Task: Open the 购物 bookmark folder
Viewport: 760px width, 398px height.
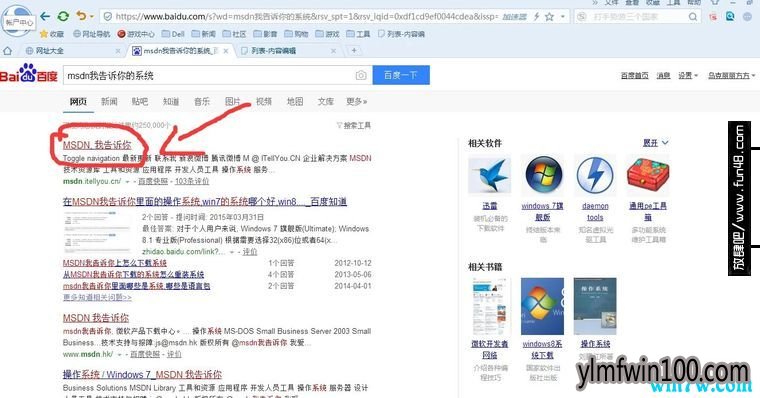Action: tap(297, 34)
